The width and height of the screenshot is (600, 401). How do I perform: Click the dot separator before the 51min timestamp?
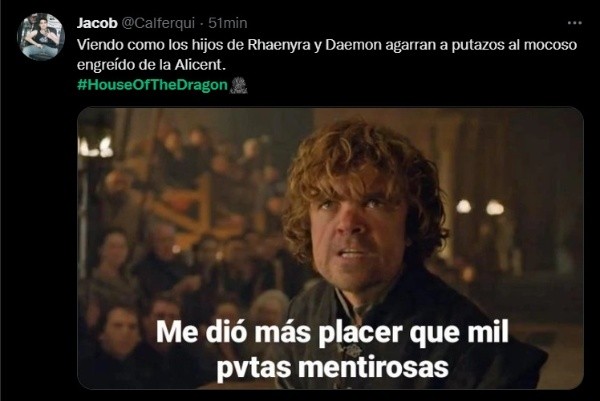tap(202, 24)
